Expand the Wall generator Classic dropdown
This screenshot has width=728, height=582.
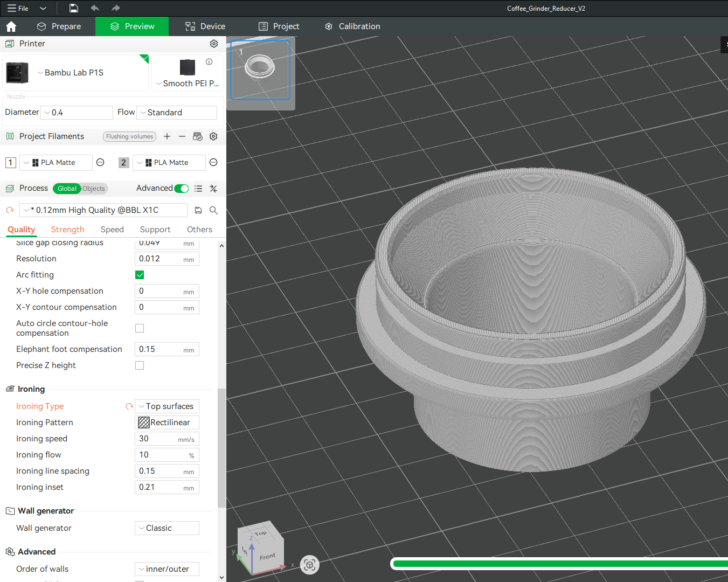[x=167, y=528]
